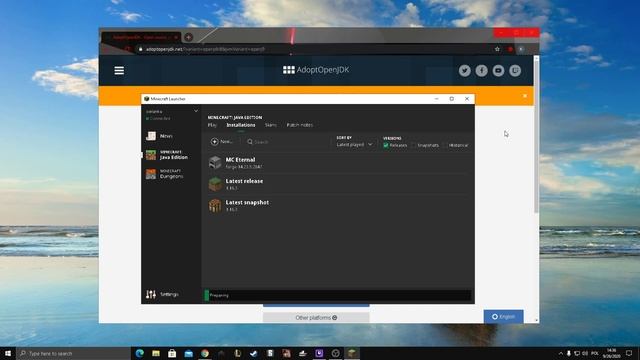Open launcher Settings
The image size is (640, 360).
tap(162, 294)
